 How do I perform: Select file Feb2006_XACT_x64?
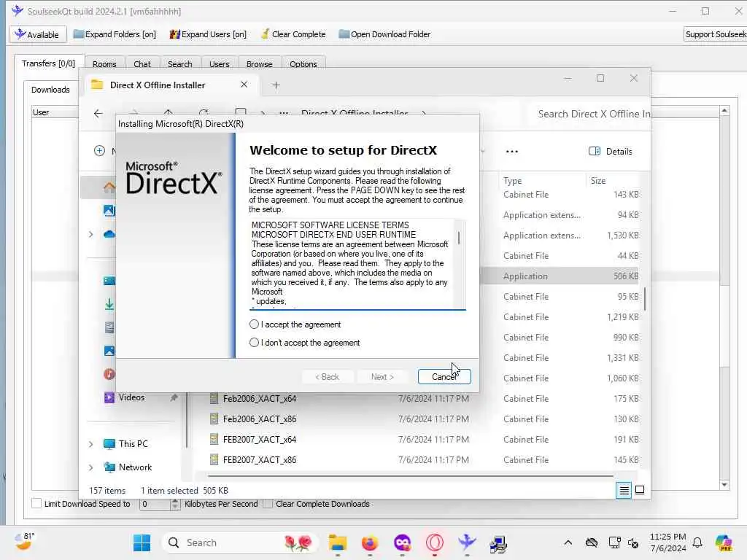tap(259, 399)
